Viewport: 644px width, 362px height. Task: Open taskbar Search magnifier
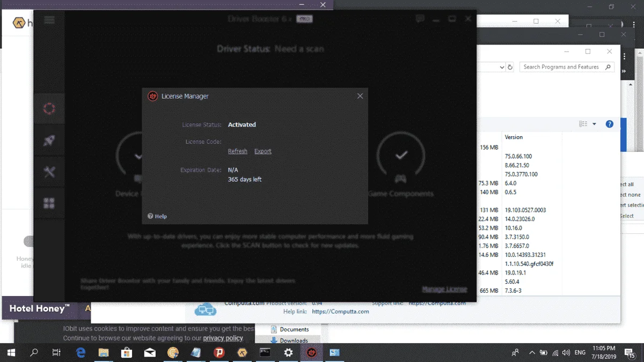(x=34, y=353)
